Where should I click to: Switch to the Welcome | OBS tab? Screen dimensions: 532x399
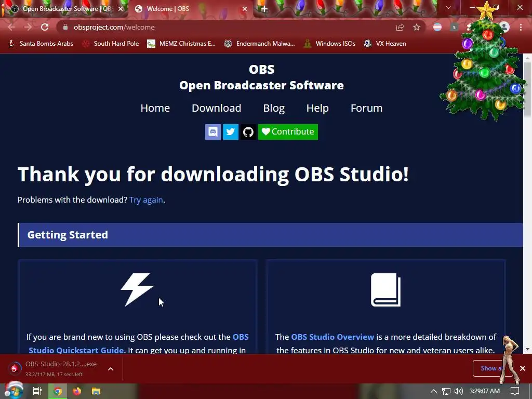190,9
